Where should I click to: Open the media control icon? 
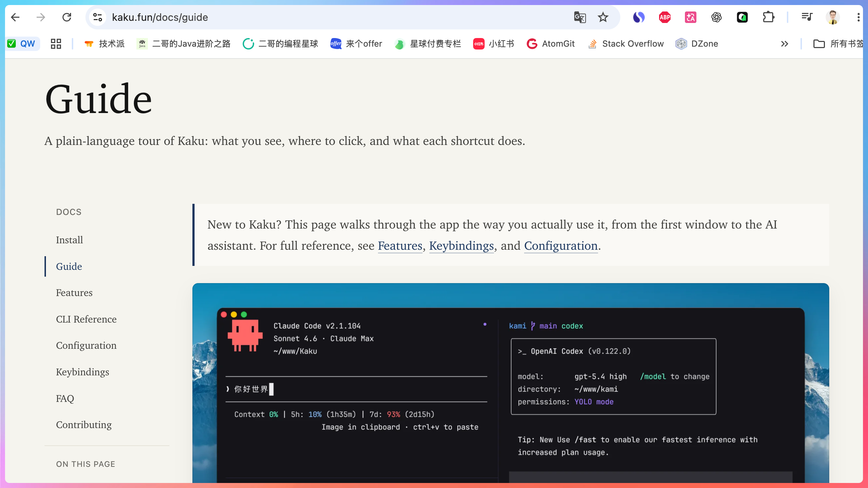pyautogui.click(x=807, y=17)
